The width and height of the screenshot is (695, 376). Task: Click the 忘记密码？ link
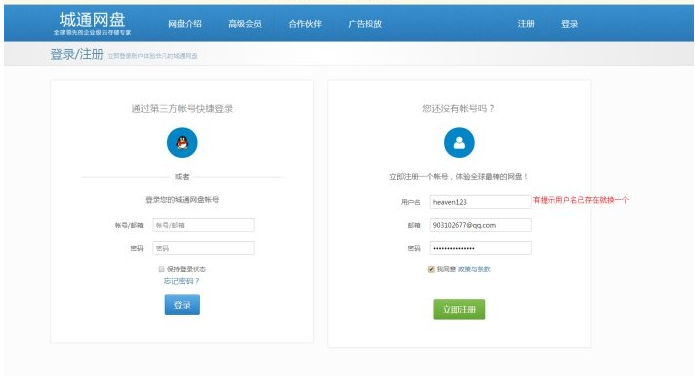tap(182, 281)
